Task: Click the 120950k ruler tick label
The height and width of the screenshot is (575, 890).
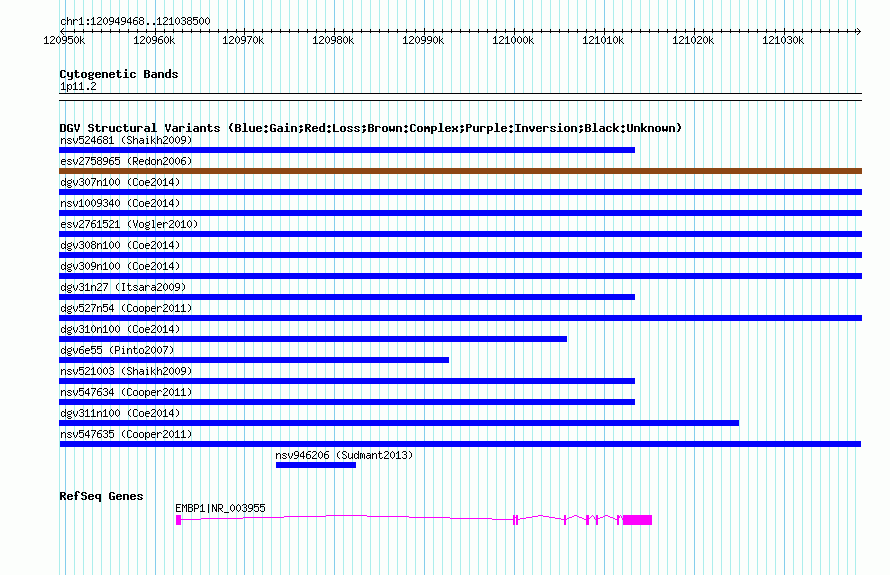Action: (64, 40)
